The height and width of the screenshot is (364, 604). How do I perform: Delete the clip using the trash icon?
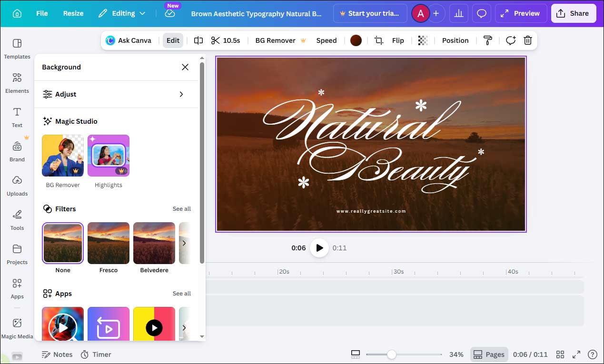(x=527, y=40)
